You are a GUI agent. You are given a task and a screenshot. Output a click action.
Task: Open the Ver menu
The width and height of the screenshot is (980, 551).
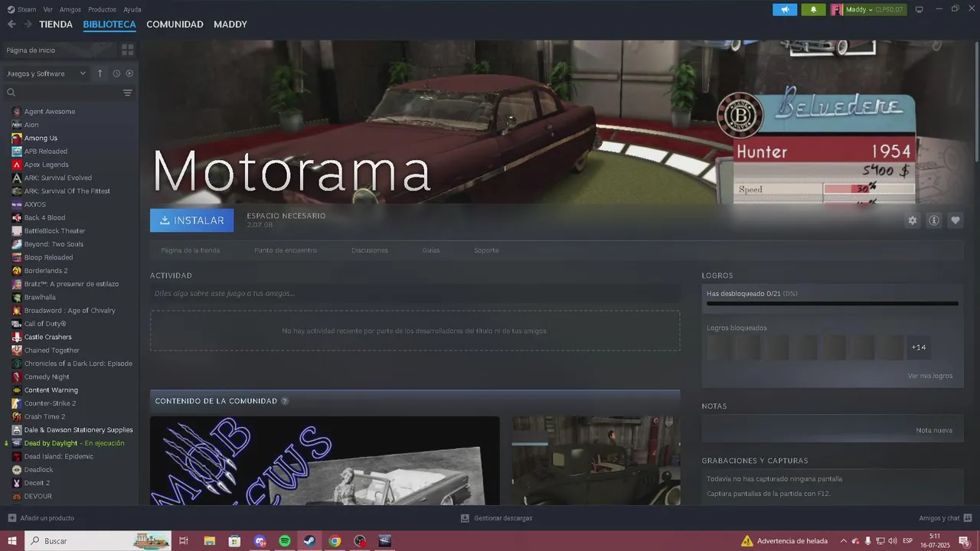pos(48,9)
